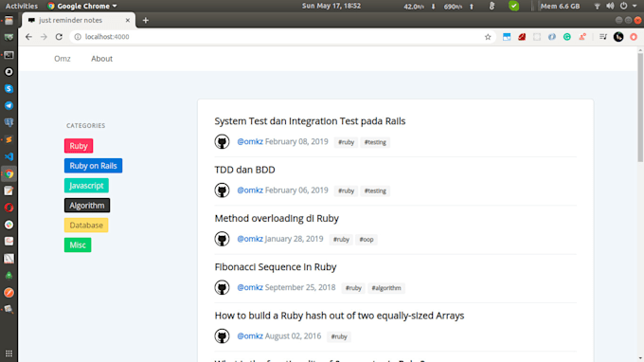This screenshot has height=362, width=644.
Task: Click the forward navigation arrow
Action: tap(44, 37)
